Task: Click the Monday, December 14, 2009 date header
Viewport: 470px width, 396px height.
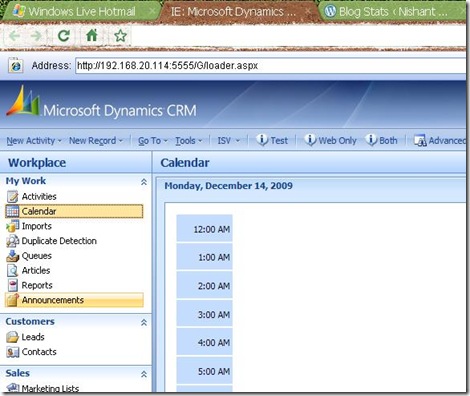Action: [x=229, y=186]
